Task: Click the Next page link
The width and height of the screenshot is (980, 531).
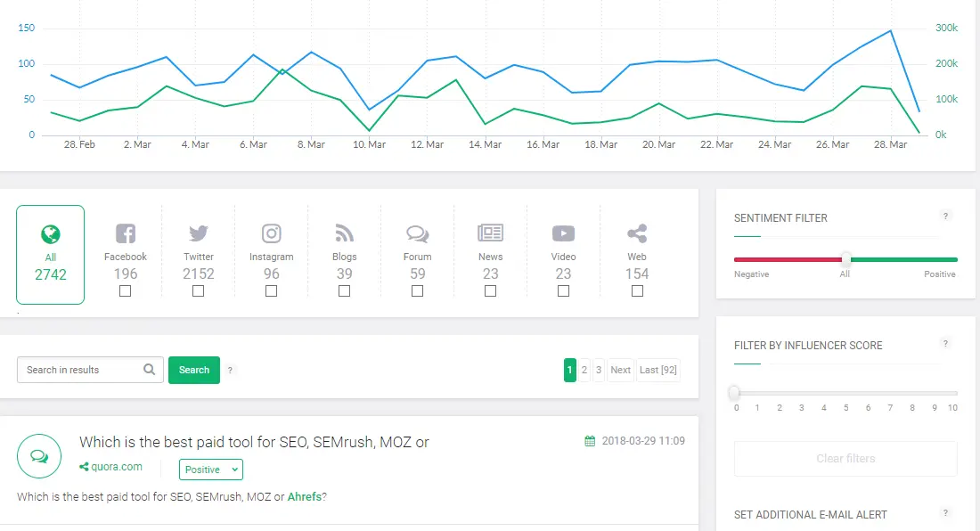Action: (621, 370)
